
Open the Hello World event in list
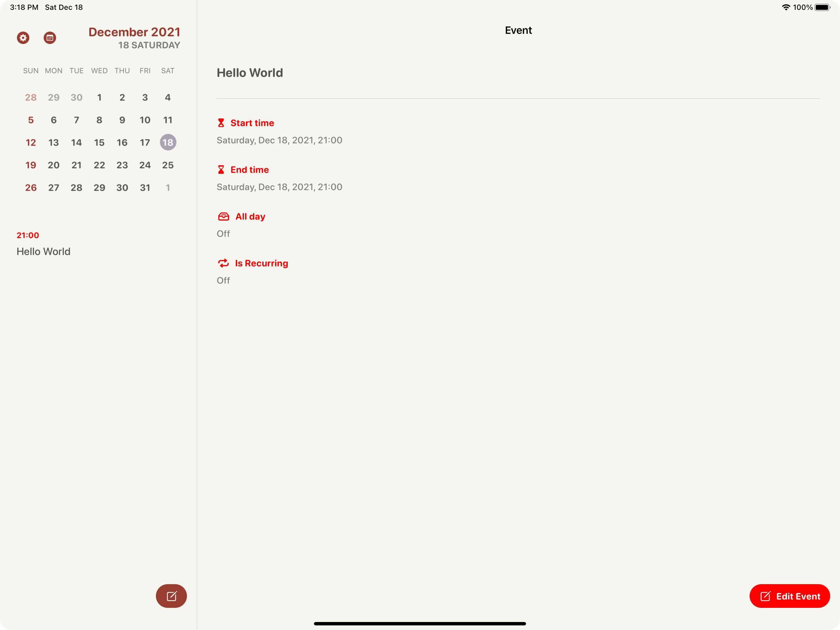tap(43, 251)
